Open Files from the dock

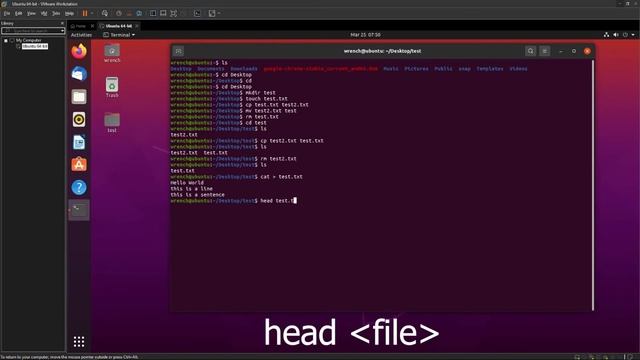pos(79,97)
